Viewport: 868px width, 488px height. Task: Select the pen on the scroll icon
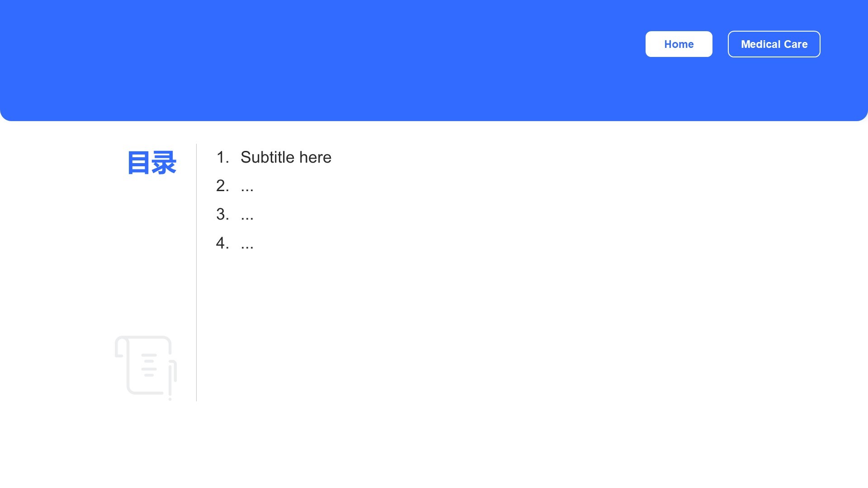point(172,380)
